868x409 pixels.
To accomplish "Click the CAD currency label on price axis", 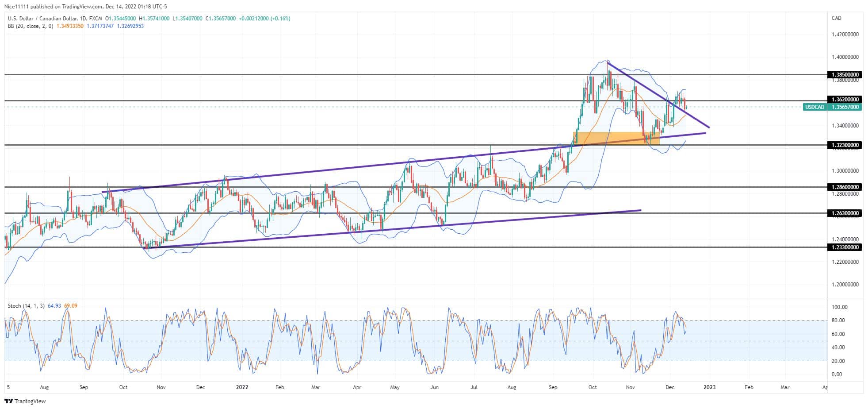I will [x=837, y=18].
